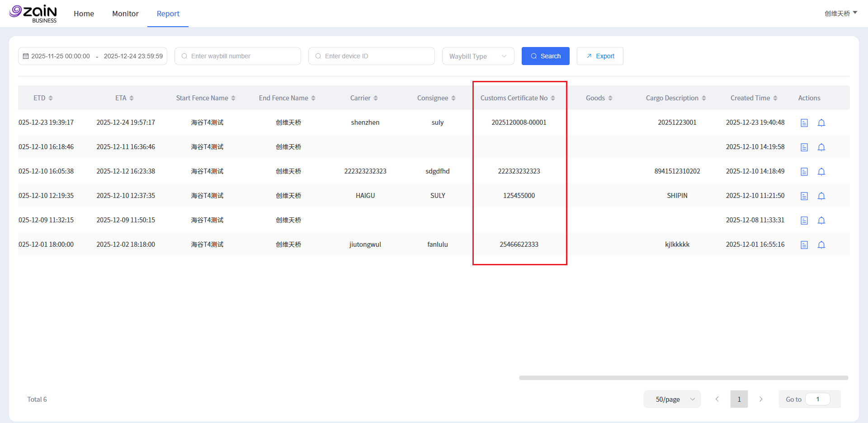
Task: Click bell icon for kjlkkkkk cargo row
Action: (x=821, y=245)
